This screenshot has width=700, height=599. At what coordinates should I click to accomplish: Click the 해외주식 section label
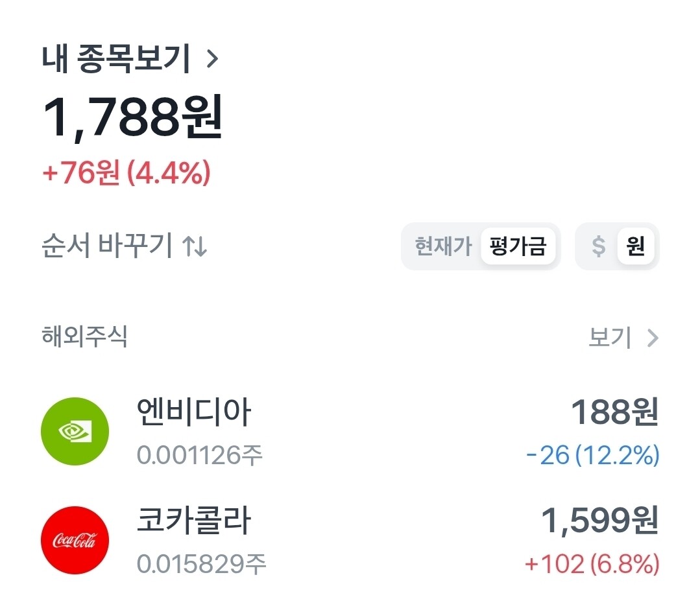tap(84, 336)
